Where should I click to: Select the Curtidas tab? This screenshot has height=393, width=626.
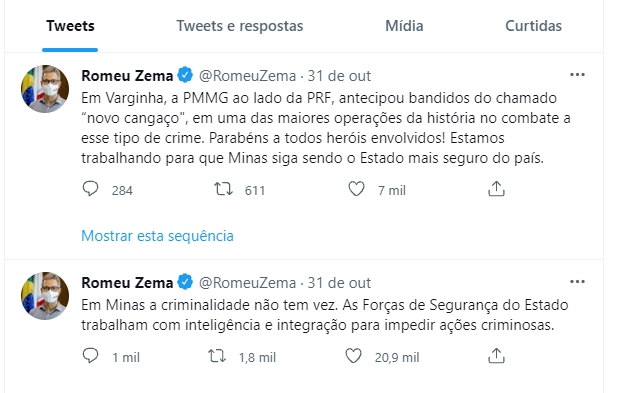(x=533, y=26)
